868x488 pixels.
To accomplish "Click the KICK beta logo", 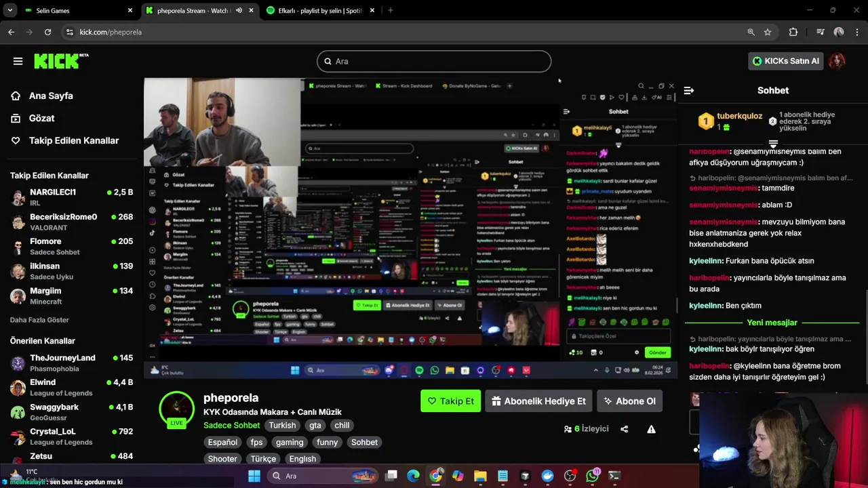I will click(61, 61).
